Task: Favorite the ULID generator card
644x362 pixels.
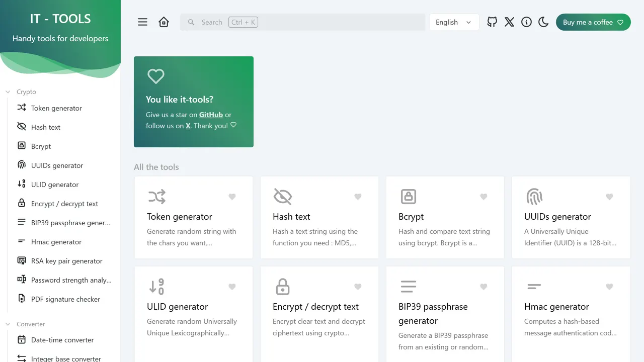Action: pyautogui.click(x=232, y=287)
